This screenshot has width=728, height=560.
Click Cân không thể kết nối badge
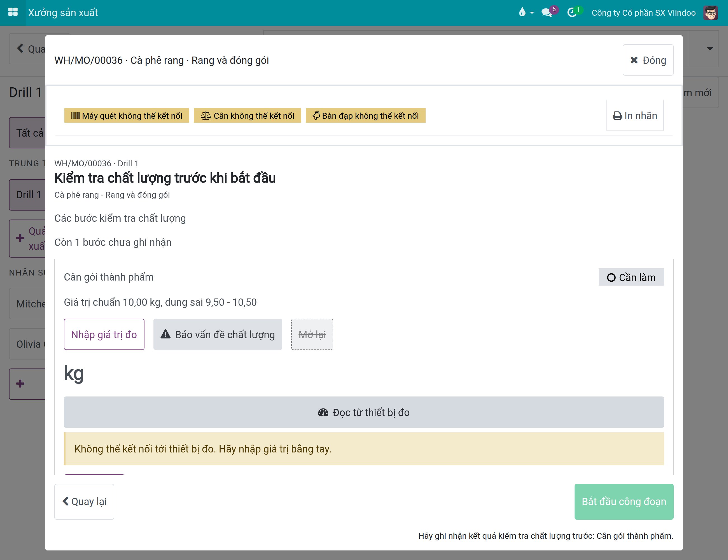[x=247, y=115]
